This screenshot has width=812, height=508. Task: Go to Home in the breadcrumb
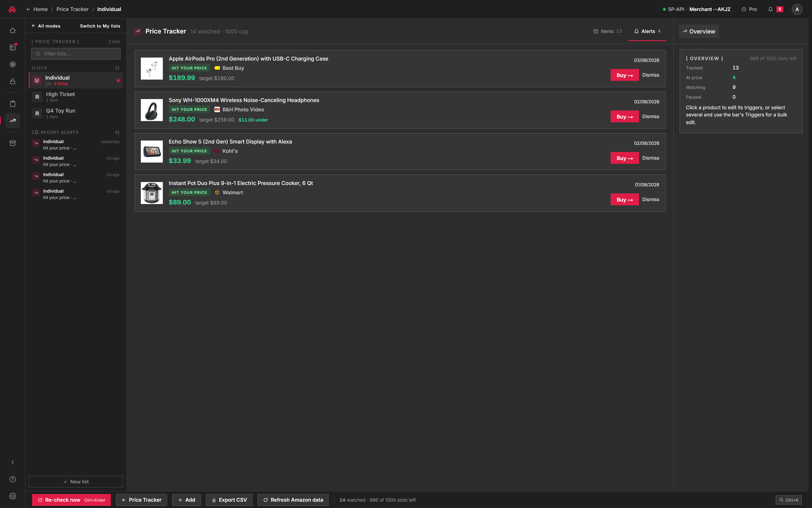click(x=41, y=9)
